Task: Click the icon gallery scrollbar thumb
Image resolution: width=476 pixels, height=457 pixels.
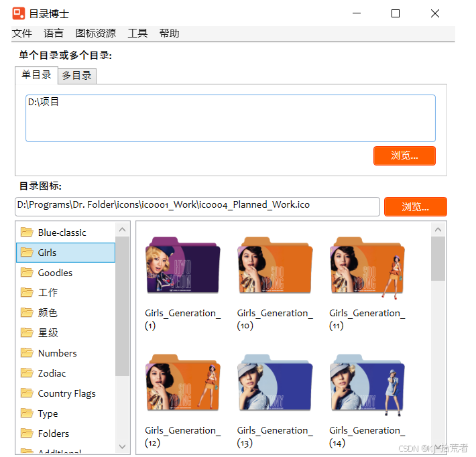Action: click(x=438, y=259)
